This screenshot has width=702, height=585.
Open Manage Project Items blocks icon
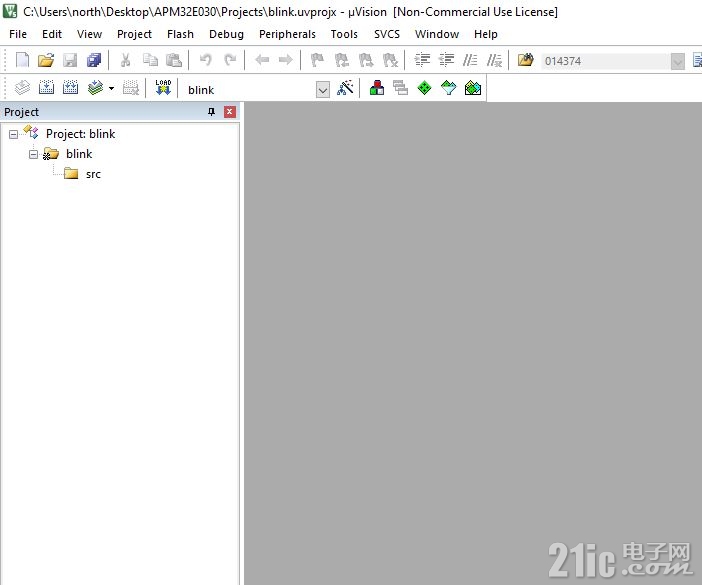[377, 88]
